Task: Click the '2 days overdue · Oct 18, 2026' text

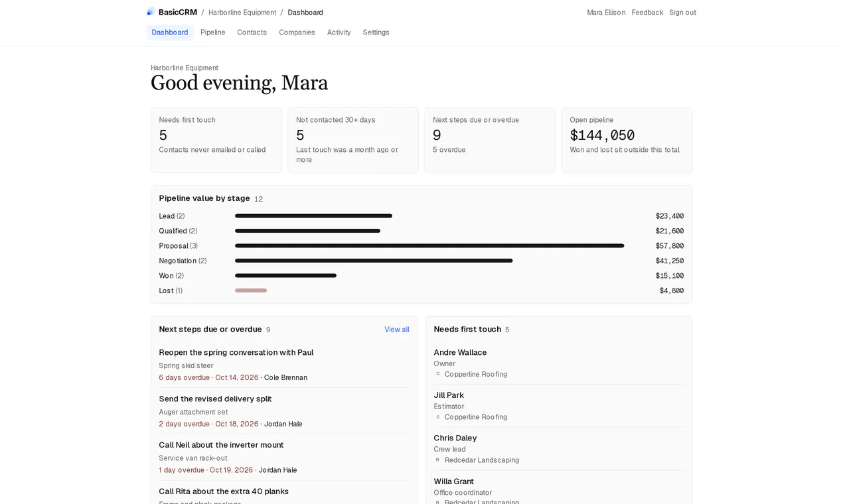Action: [x=208, y=424]
